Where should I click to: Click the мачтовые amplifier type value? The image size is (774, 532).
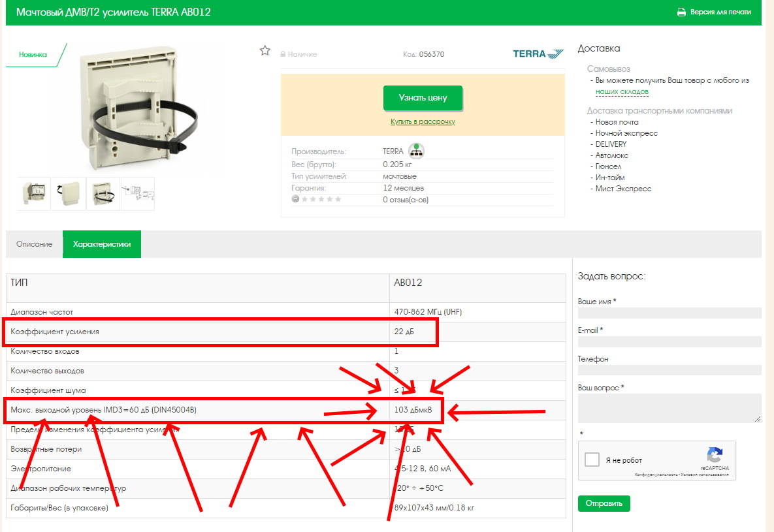(x=399, y=176)
